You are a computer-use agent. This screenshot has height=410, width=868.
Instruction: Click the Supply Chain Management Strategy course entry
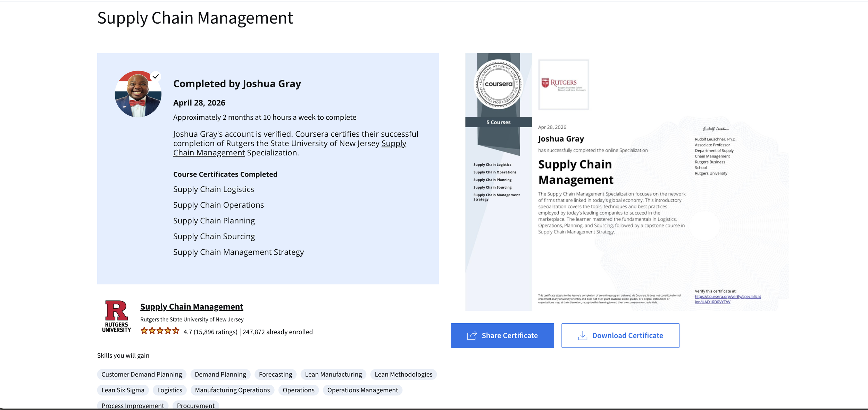239,252
